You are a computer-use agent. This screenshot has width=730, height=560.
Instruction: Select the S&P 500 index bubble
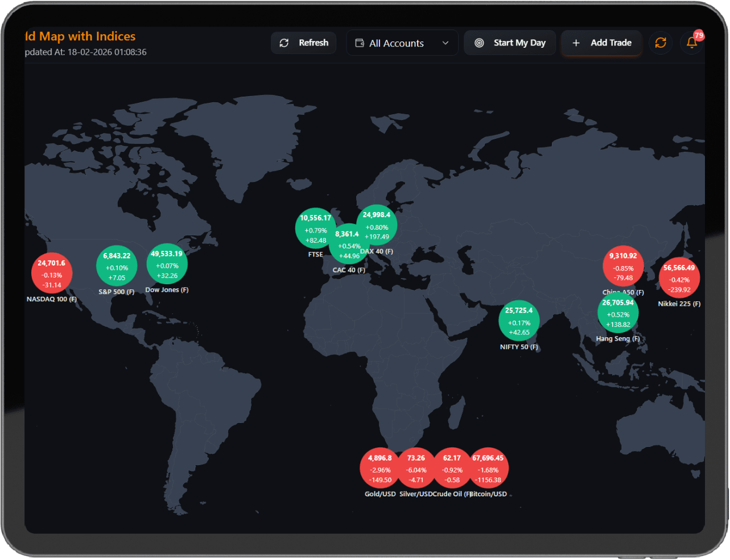[x=117, y=266]
